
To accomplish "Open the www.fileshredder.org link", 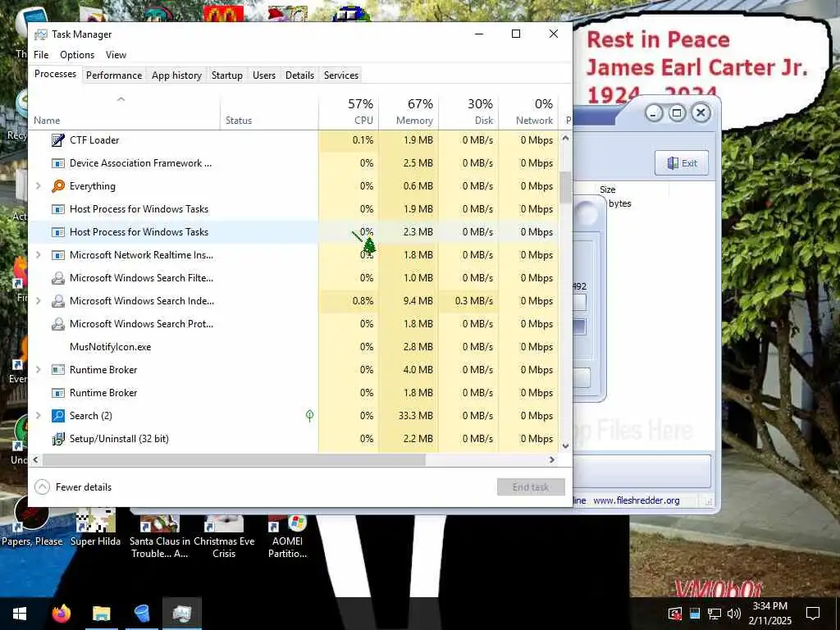I will 637,500.
